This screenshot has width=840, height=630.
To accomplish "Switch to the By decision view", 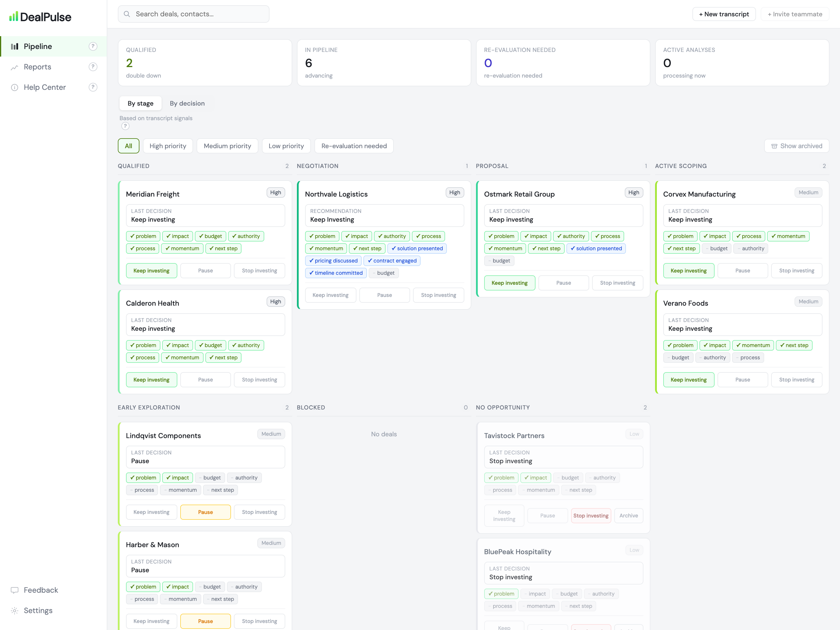I will click(187, 103).
